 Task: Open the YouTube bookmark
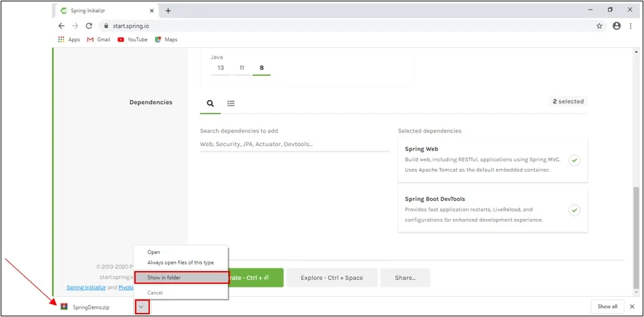point(132,39)
